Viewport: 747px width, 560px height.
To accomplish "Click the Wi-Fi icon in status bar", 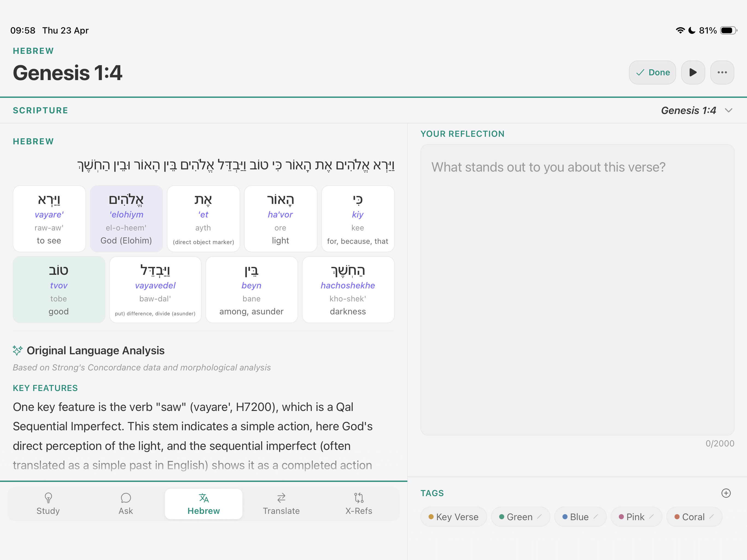I will click(x=680, y=30).
